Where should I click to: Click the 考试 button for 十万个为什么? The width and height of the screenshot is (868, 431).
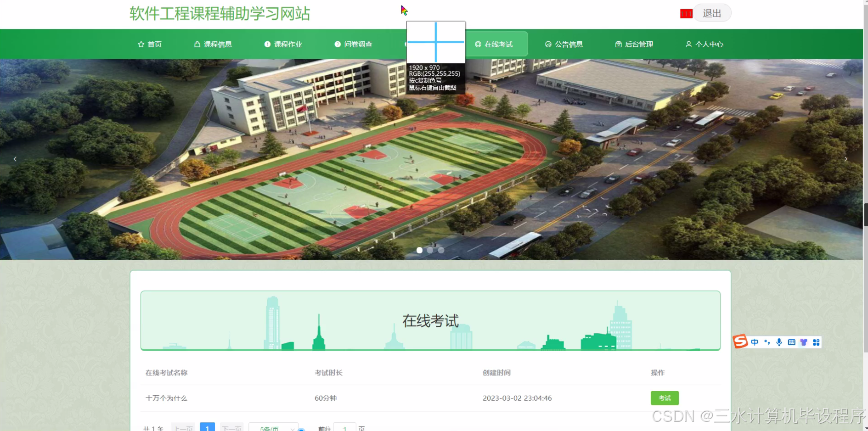click(665, 398)
